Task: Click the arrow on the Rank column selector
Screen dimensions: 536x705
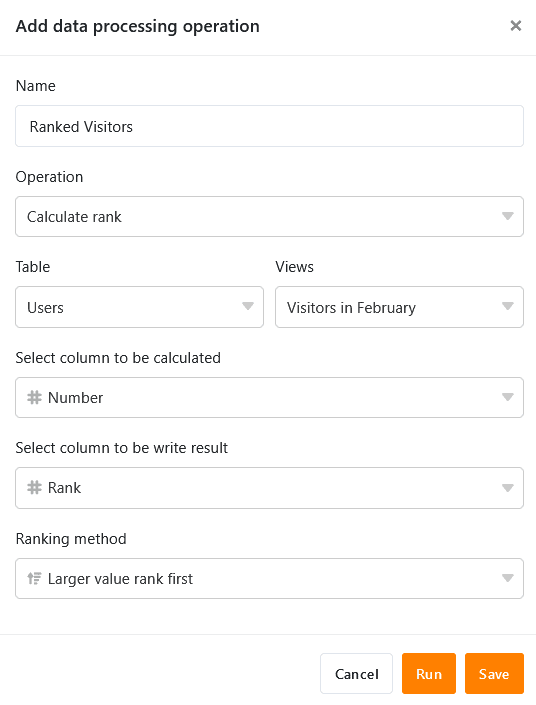Action: point(508,488)
